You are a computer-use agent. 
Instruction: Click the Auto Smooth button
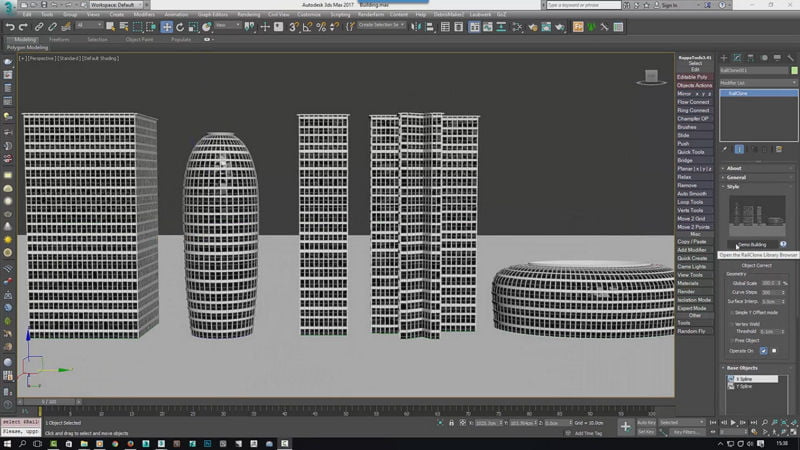point(694,193)
